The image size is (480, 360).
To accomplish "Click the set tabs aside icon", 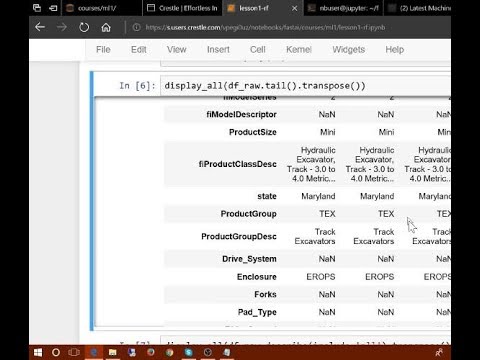I will point(53,8).
